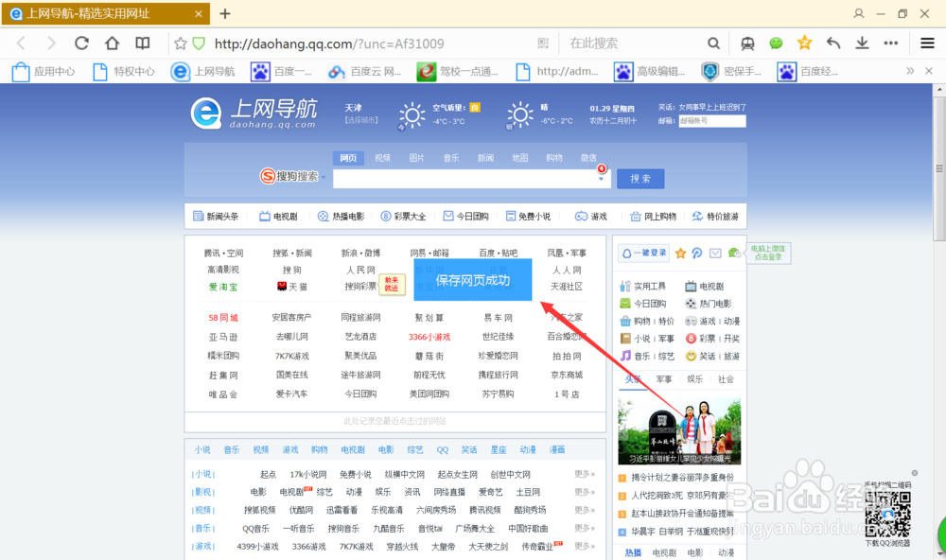
Task: Open reading mode book icon
Action: 143,43
